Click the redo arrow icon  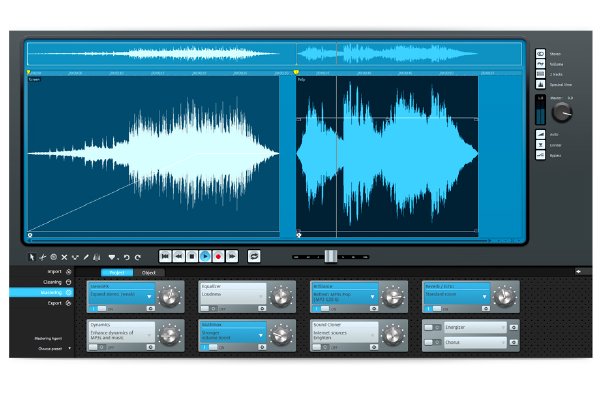point(138,257)
